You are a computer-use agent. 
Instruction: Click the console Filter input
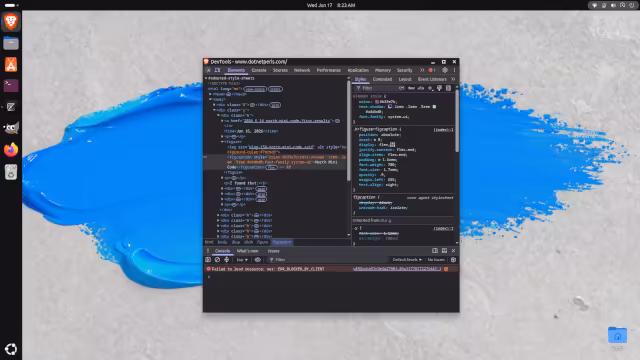327,260
